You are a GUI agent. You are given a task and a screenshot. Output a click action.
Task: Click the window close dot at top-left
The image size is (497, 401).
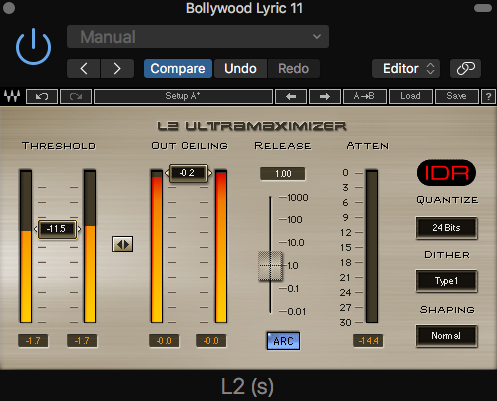click(9, 8)
